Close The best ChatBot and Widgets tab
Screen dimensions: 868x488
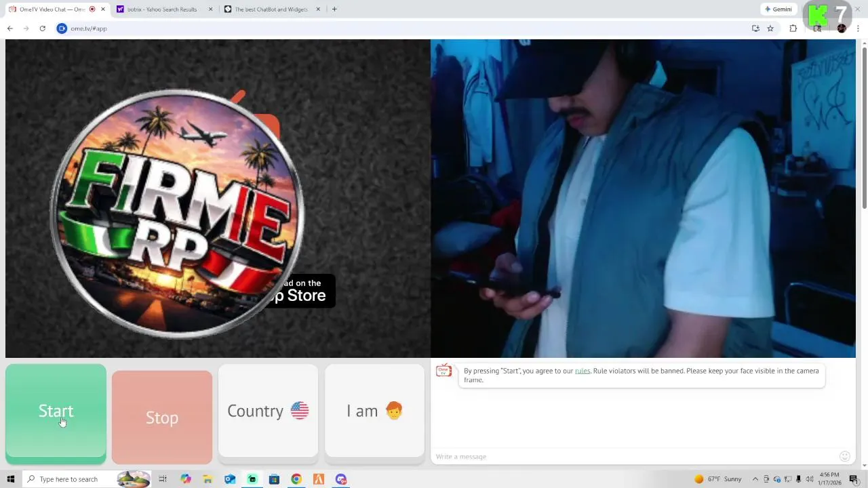click(318, 9)
